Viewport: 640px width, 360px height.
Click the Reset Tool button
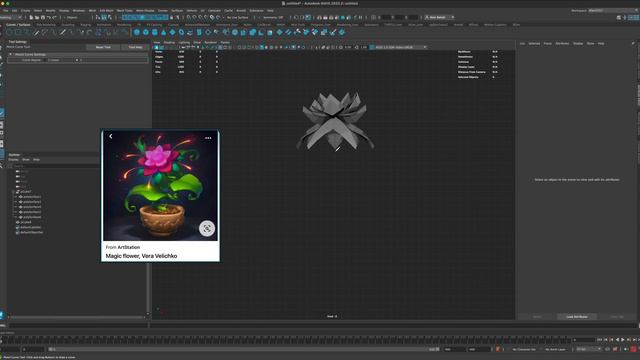click(103, 47)
